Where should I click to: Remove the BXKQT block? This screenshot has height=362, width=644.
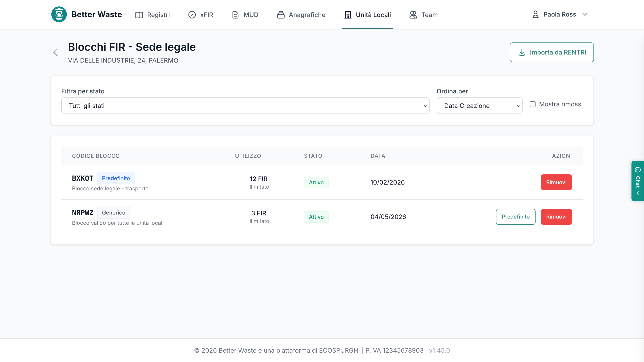[x=556, y=182]
